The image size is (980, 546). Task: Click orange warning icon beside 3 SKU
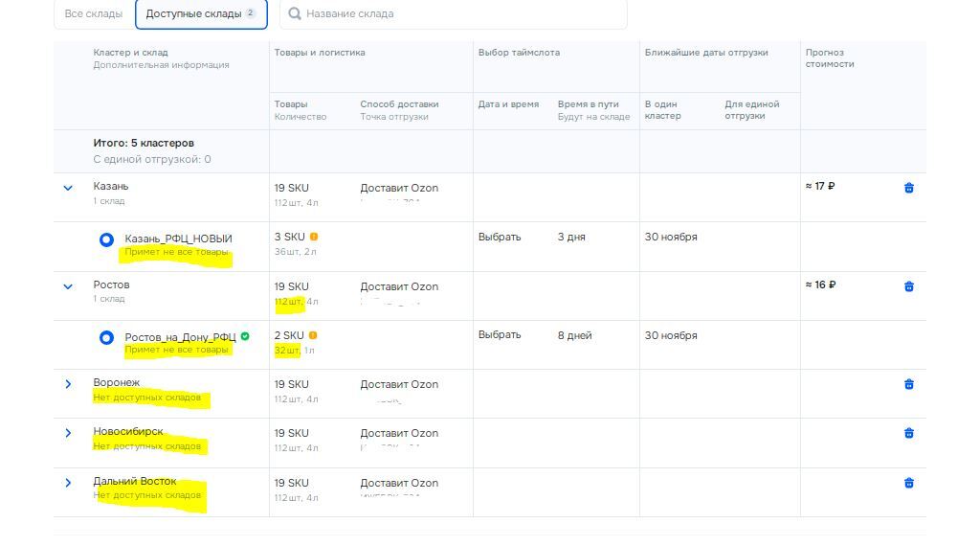[314, 237]
